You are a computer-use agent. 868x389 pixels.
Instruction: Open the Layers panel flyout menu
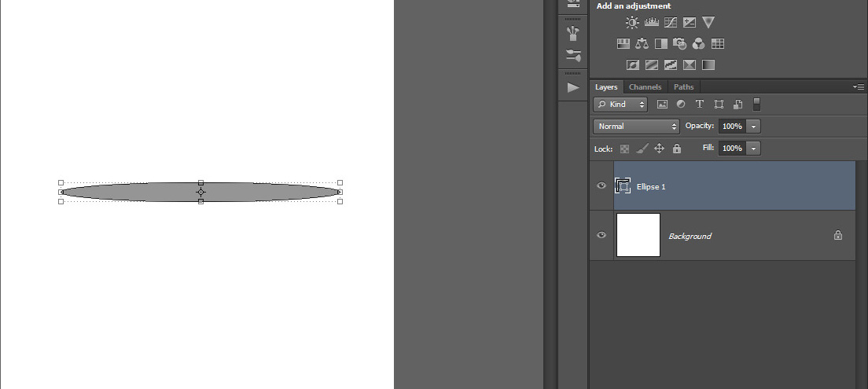(858, 86)
